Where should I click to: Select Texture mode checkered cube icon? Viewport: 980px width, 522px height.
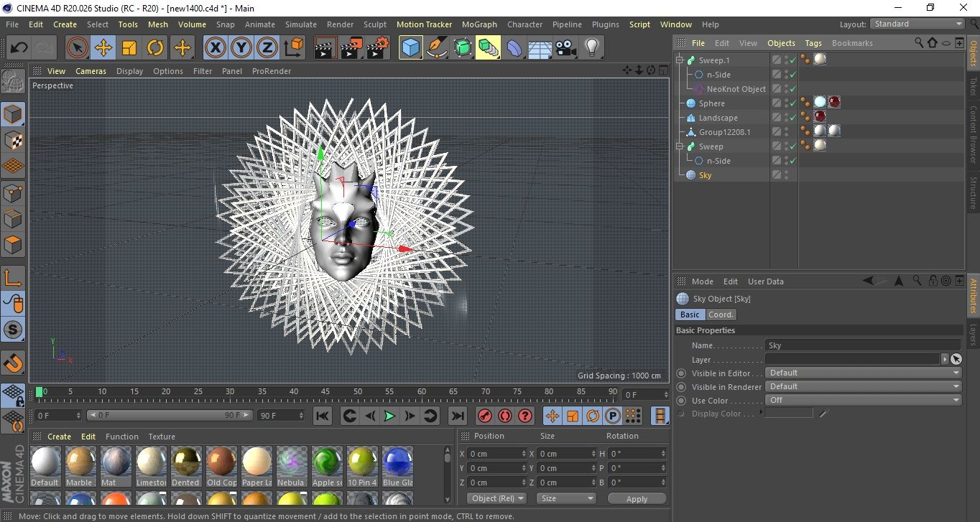(13, 140)
